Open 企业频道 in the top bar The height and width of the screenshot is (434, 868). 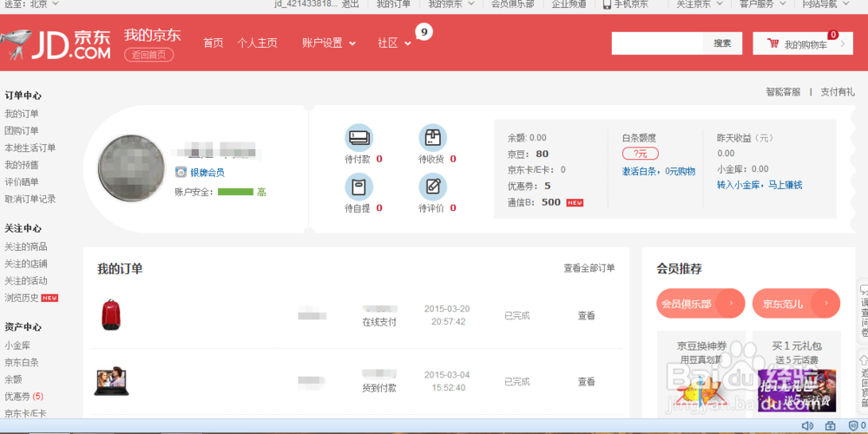[569, 3]
